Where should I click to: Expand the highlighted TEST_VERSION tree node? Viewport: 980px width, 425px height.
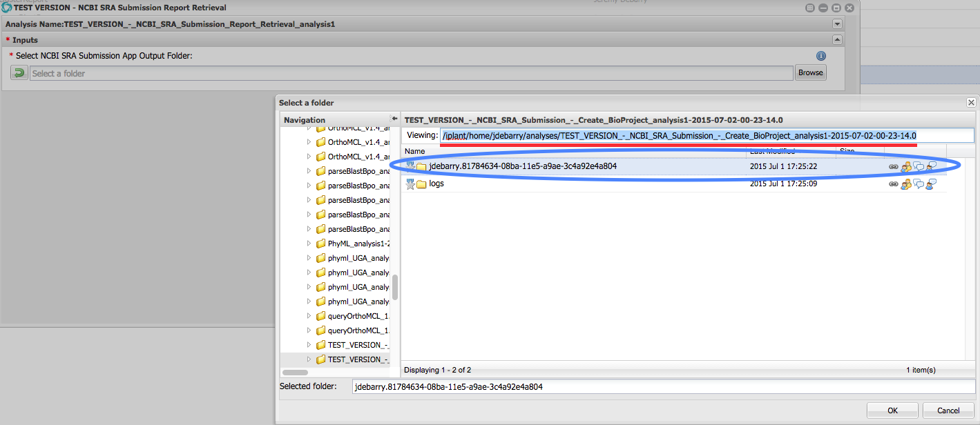click(309, 359)
